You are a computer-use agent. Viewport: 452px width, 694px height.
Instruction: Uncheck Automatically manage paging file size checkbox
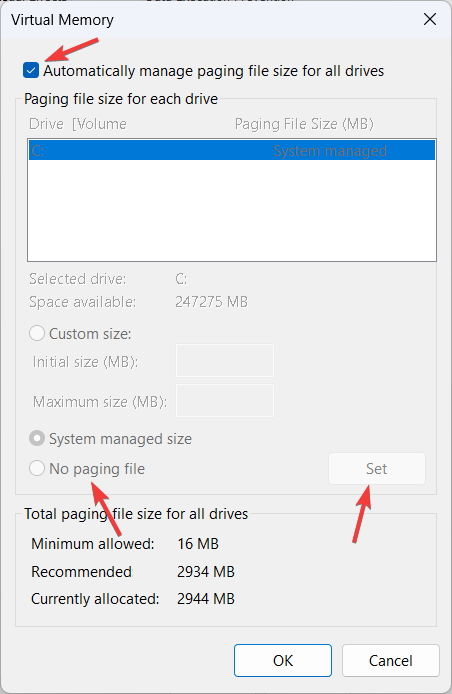31,70
